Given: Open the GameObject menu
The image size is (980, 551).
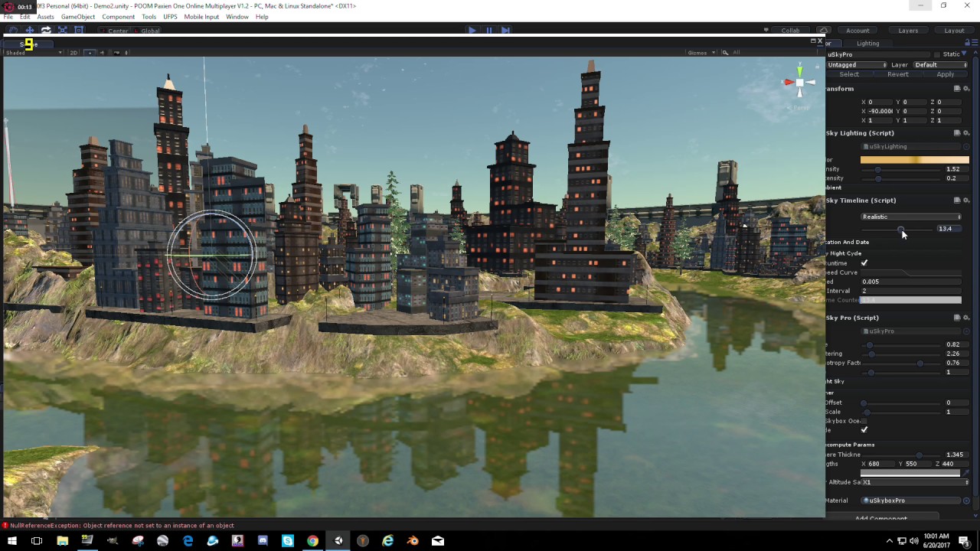Looking at the screenshot, I should tap(78, 17).
